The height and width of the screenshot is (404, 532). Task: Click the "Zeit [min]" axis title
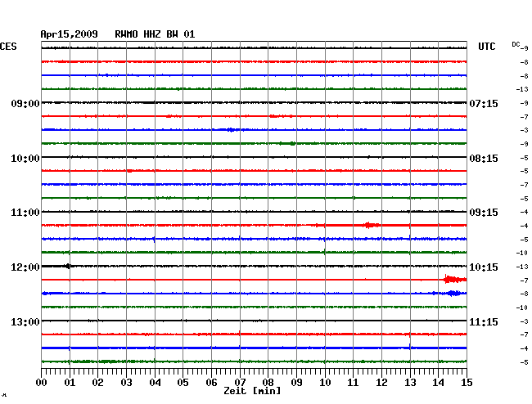pos(252,391)
